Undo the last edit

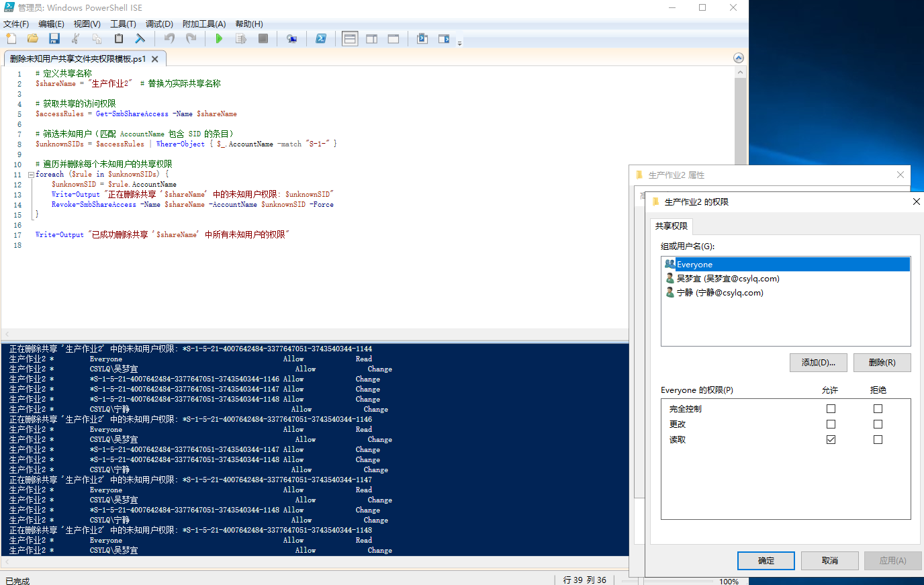point(169,39)
